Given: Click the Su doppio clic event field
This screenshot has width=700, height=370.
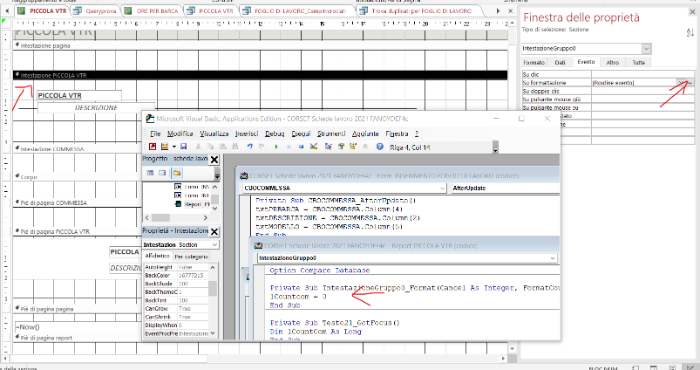Looking at the screenshot, I should 643,91.
